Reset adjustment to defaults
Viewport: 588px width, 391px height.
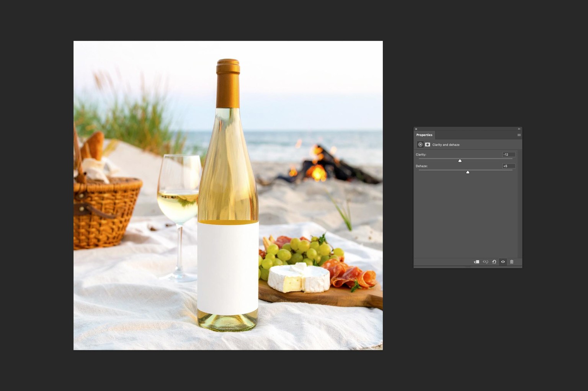tap(494, 262)
